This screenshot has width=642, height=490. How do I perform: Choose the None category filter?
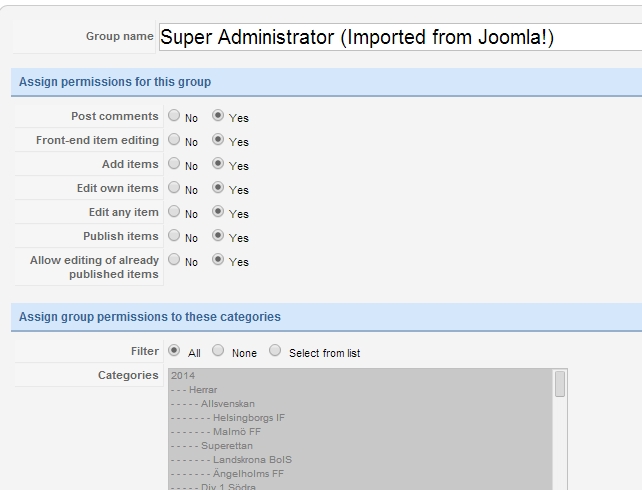(x=218, y=350)
